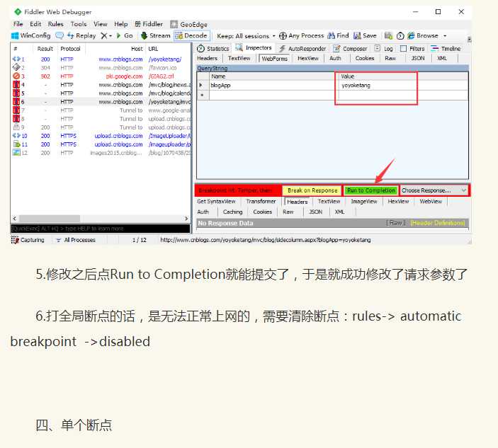The width and height of the screenshot is (498, 448).
Task: Select the request TextView inspector tab
Action: [239, 58]
